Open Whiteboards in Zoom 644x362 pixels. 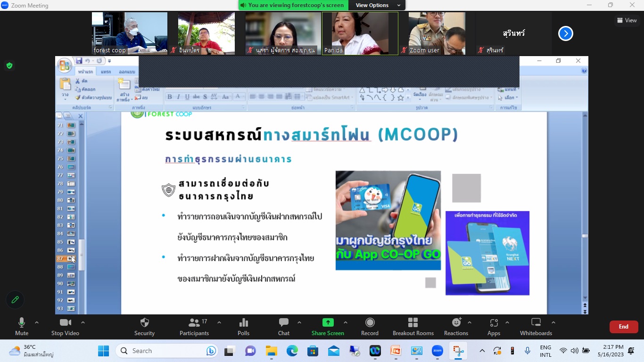(x=536, y=327)
